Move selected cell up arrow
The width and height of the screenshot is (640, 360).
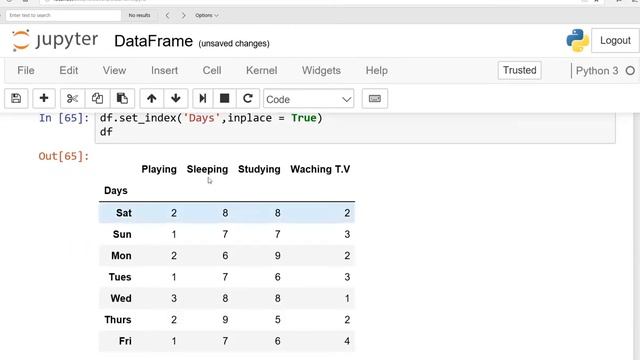click(x=151, y=98)
